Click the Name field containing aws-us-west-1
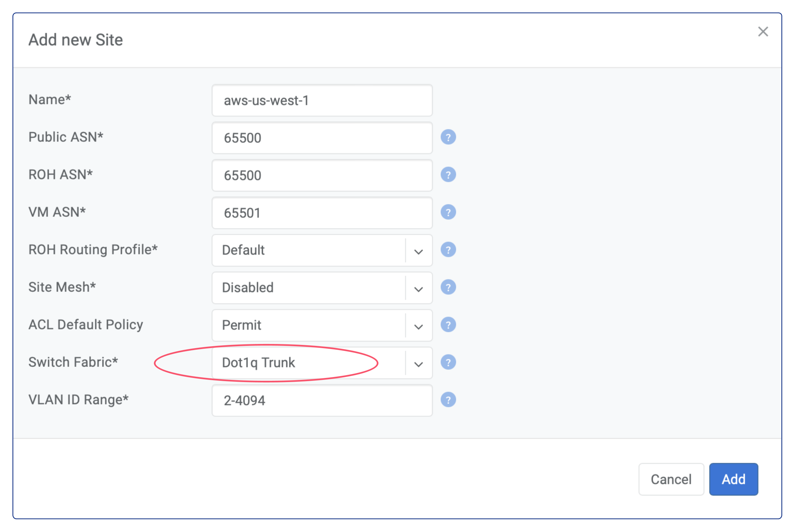This screenshot has height=532, width=795. (322, 100)
